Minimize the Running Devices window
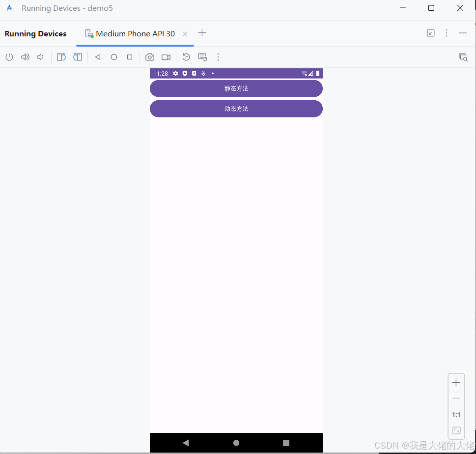The height and width of the screenshot is (454, 476). click(x=403, y=7)
